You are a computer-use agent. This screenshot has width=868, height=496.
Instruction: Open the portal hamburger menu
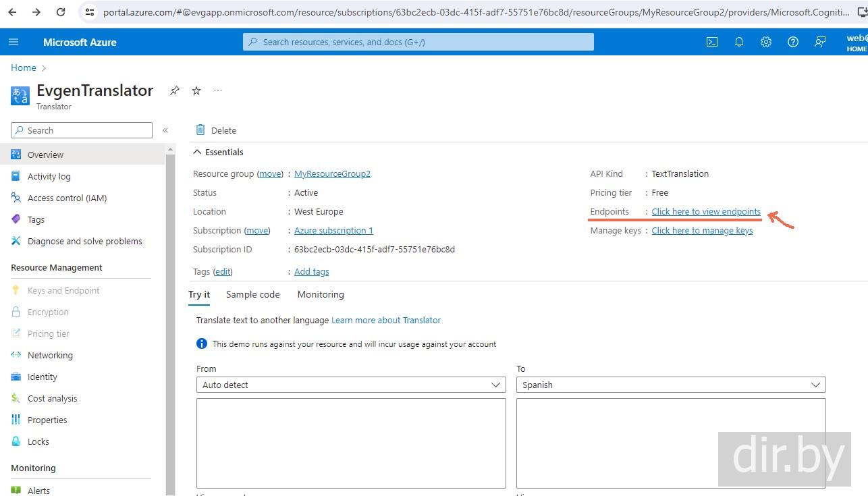click(x=13, y=42)
